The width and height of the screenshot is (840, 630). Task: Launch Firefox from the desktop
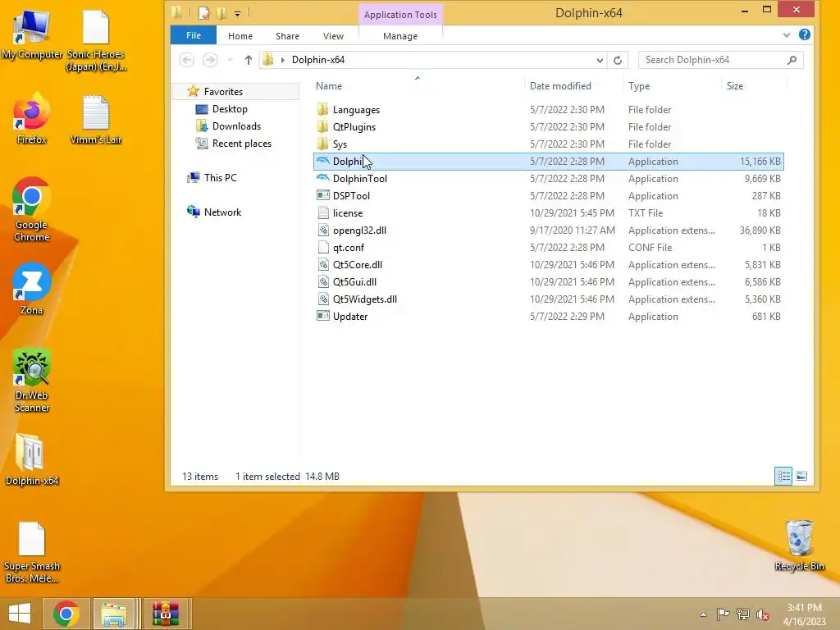tap(31, 119)
